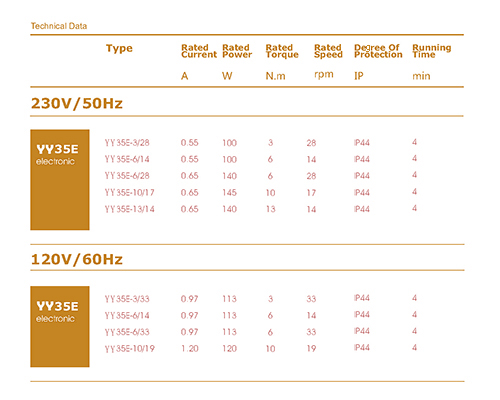Click rated speed value '19'
This screenshot has width=500, height=400.
(311, 349)
